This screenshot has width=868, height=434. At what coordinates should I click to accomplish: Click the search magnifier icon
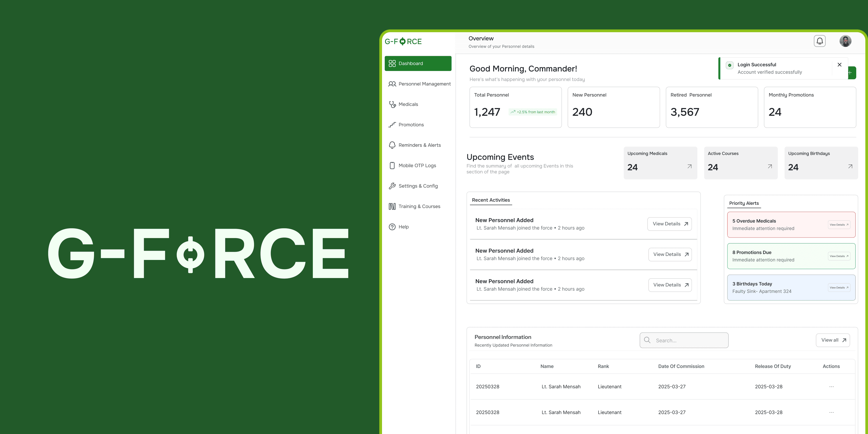(647, 340)
